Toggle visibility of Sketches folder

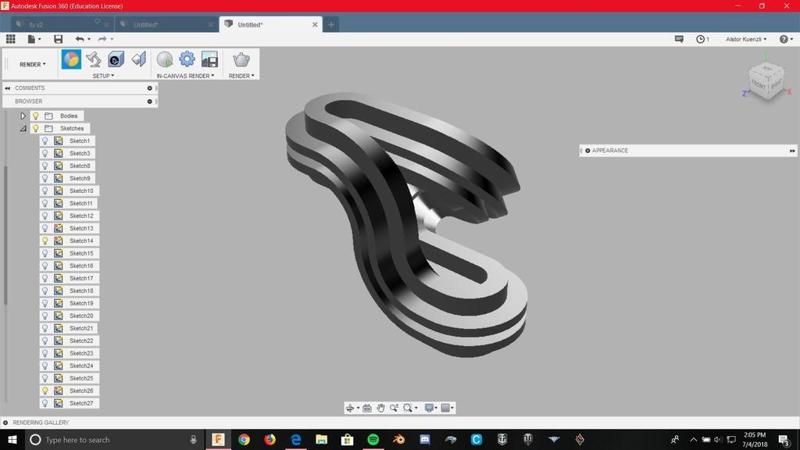pos(36,129)
